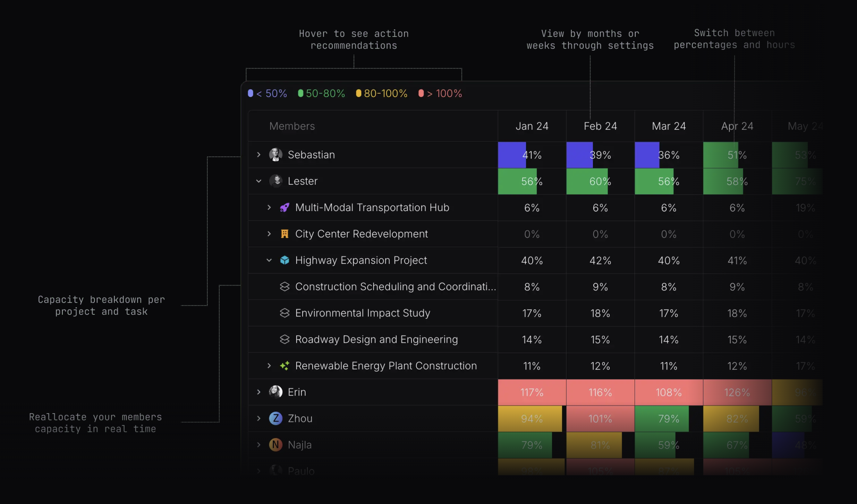Expand Erin's capacity breakdown
This screenshot has width=857, height=504.
pos(258,392)
